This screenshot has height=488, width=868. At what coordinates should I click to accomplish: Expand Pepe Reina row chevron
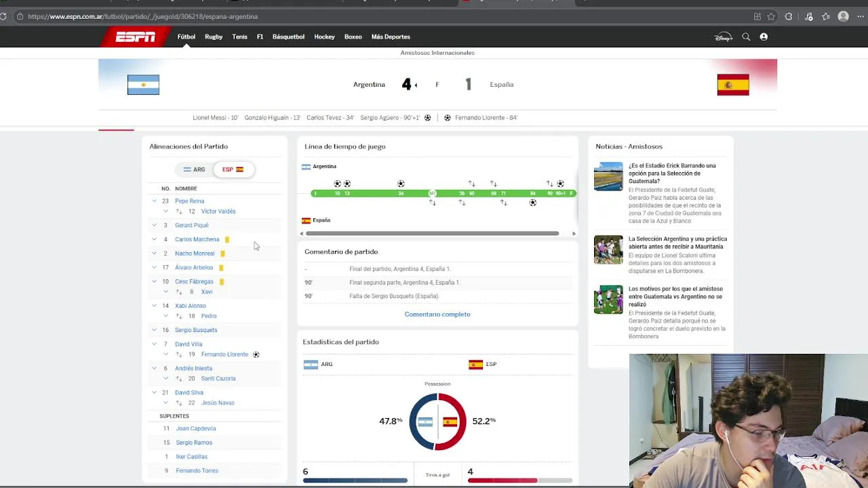coord(154,201)
